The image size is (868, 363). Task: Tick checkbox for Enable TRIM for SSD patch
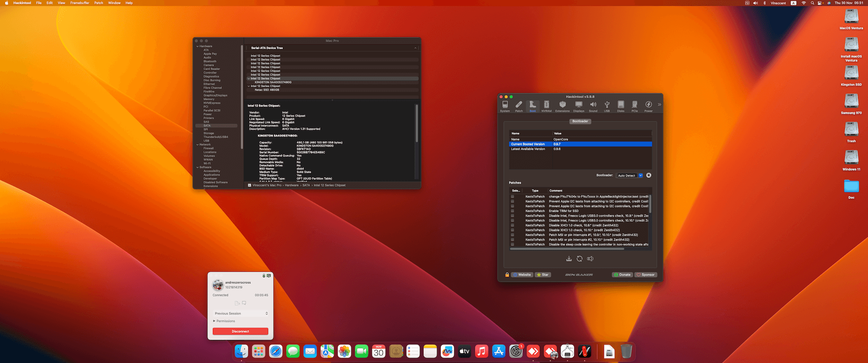click(x=512, y=211)
